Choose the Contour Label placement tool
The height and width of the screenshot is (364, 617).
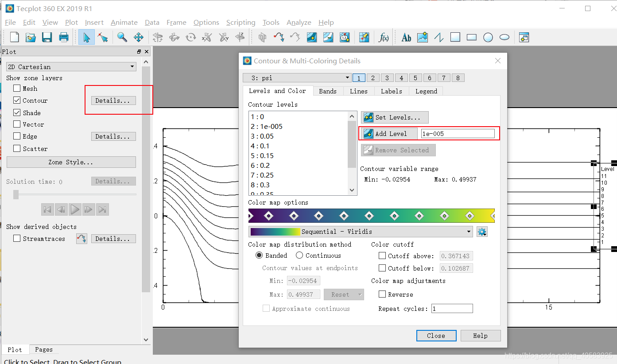[x=345, y=38]
